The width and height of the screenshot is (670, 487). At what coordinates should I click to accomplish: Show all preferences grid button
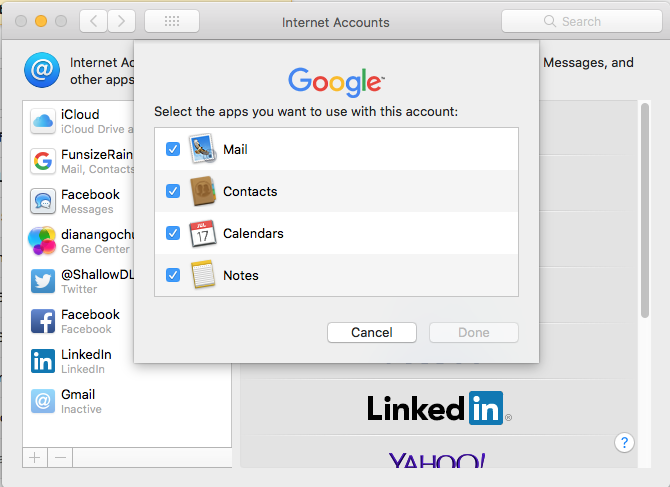172,21
